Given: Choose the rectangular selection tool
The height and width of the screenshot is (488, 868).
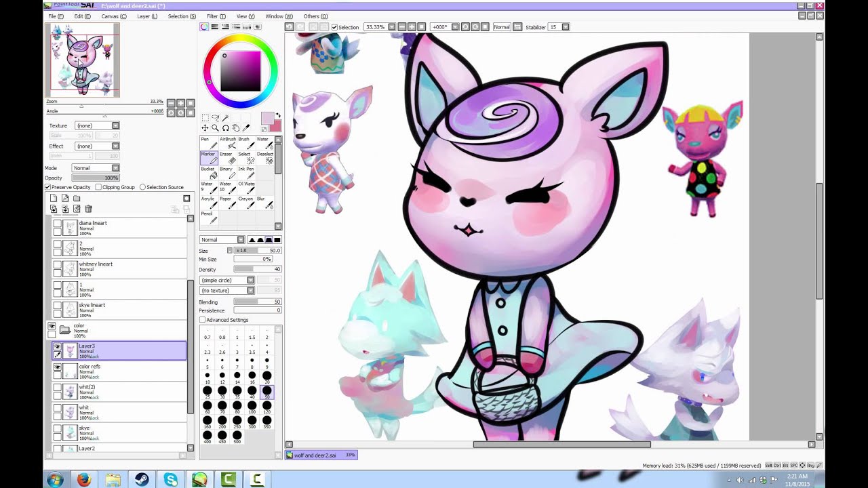Looking at the screenshot, I should [x=205, y=118].
